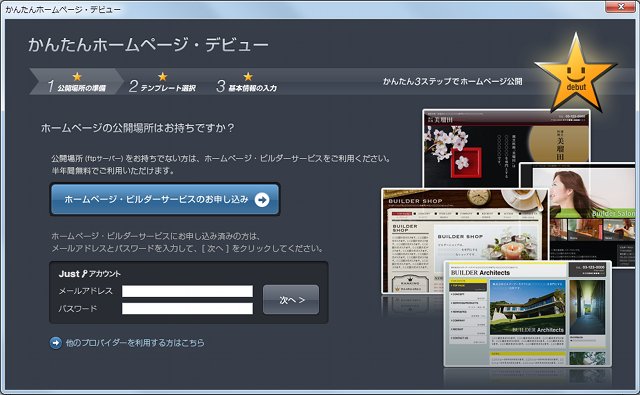The width and height of the screenshot is (640, 395).
Task: Click the 次へ > button
Action: tap(291, 300)
